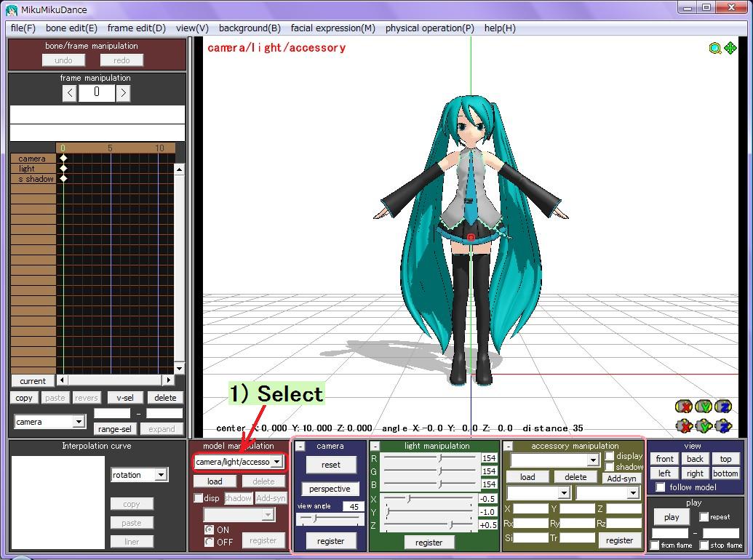753x560 pixels.
Task: Click the round Z-axis rotation icon
Action: pos(723,407)
